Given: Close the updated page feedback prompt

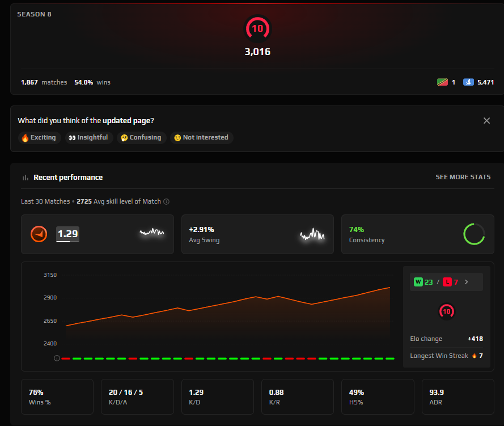Looking at the screenshot, I should pyautogui.click(x=486, y=121).
